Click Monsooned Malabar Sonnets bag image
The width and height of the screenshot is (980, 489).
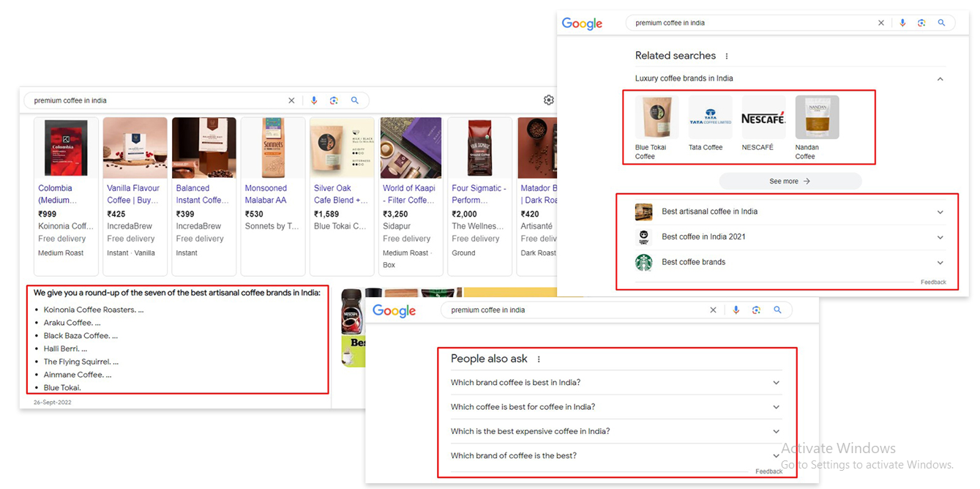point(272,148)
